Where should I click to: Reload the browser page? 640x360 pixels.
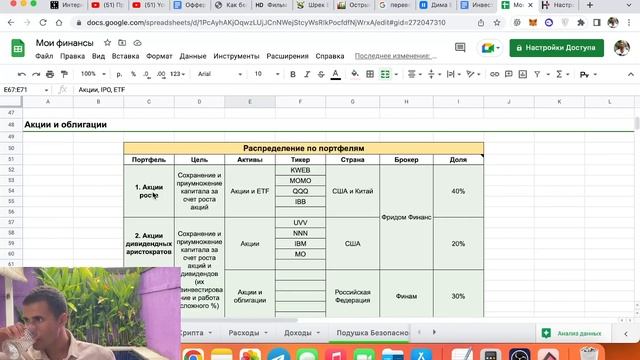[43, 23]
